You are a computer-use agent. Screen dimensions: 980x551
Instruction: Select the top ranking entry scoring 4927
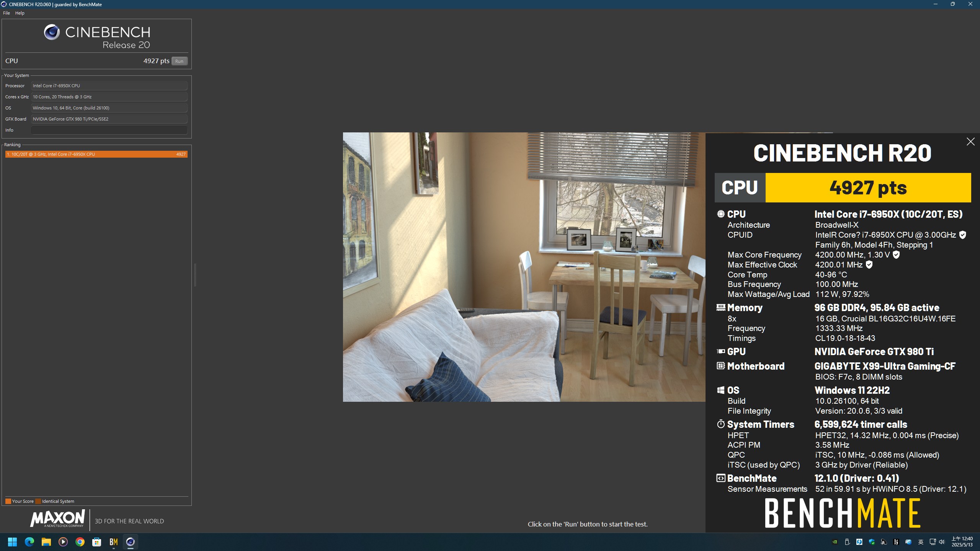(96, 154)
